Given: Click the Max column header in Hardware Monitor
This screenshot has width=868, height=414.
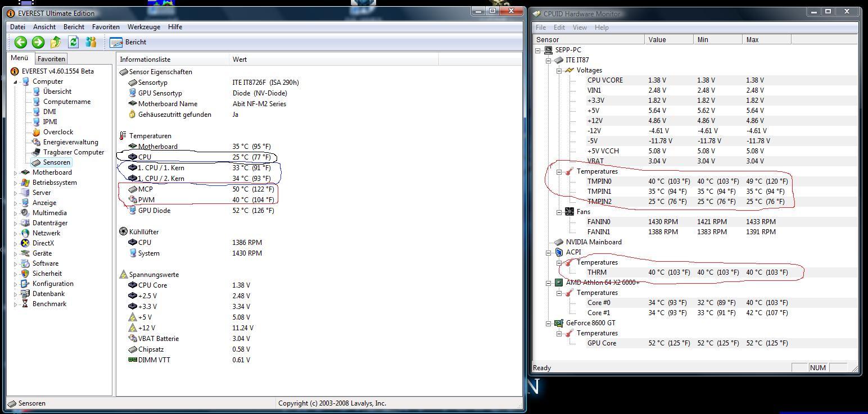Looking at the screenshot, I should tap(767, 40).
